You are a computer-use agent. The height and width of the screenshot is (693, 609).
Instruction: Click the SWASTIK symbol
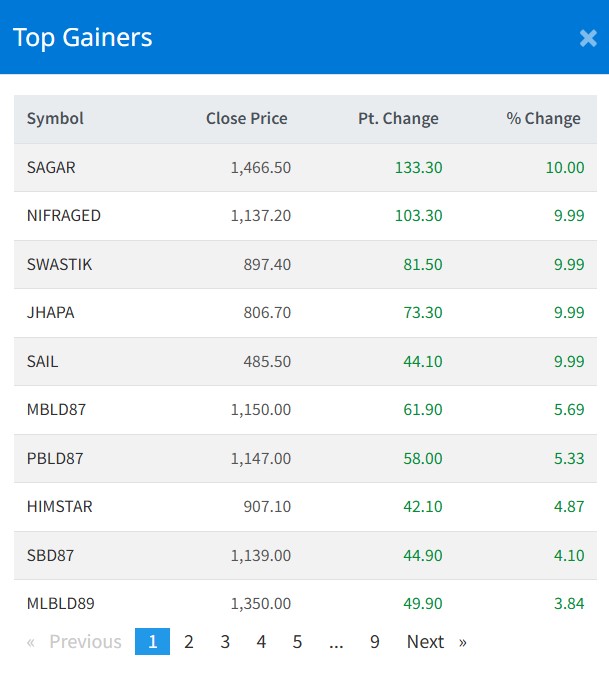(x=59, y=264)
